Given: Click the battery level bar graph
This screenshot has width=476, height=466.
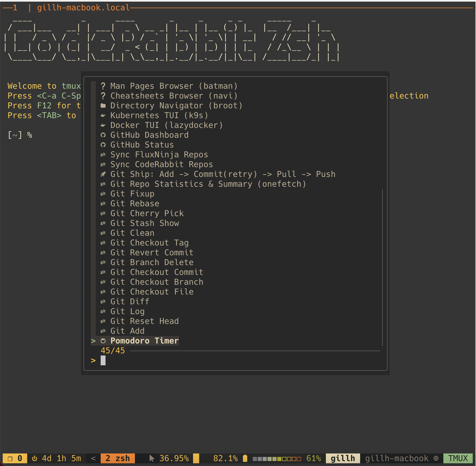Looking at the screenshot, I should pyautogui.click(x=277, y=459).
